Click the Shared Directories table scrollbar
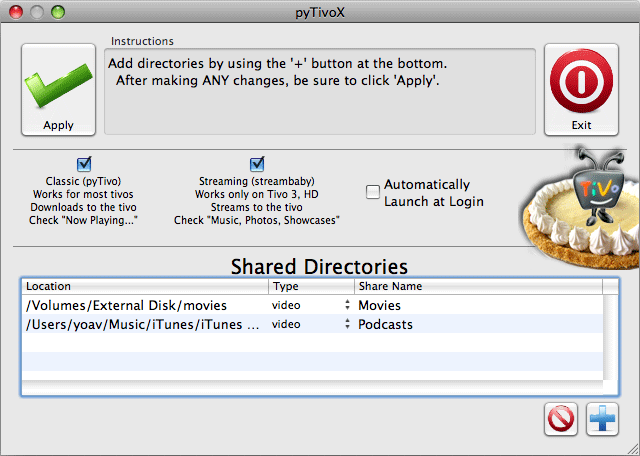The width and height of the screenshot is (640, 456). point(611,337)
